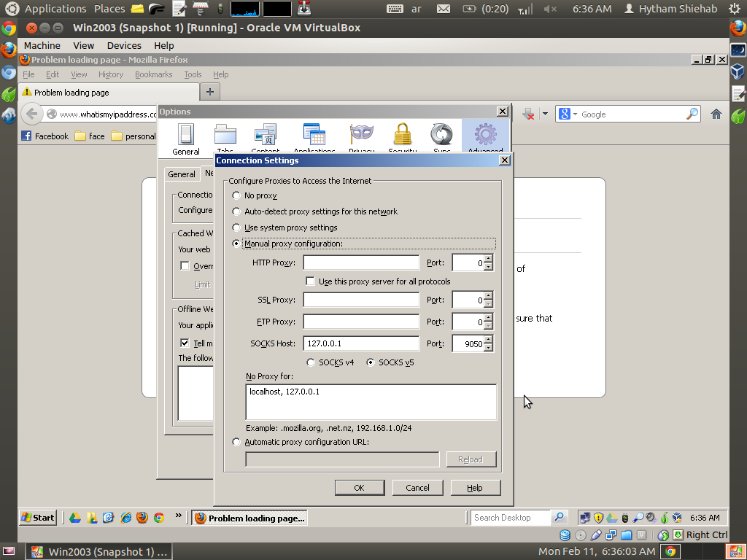Open the Applications menu in Ubuntu panel

[55, 9]
